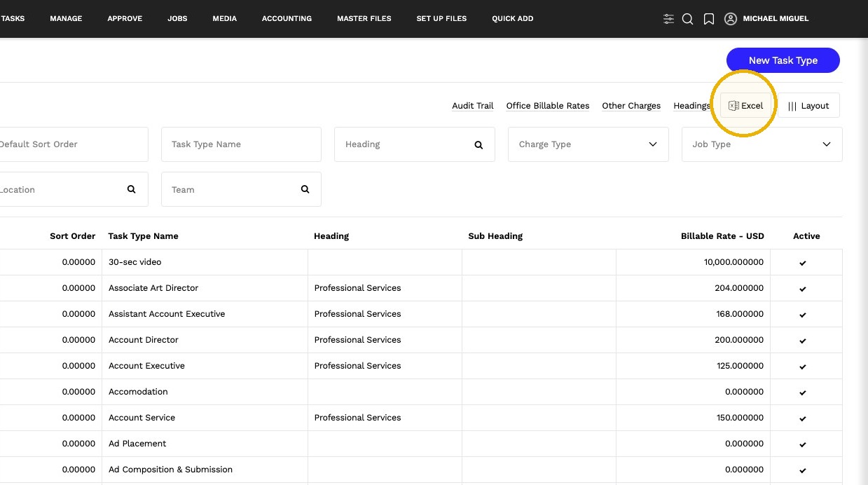Screen dimensions: 868x485
Task: Open the Jobs menu
Action: (x=177, y=19)
